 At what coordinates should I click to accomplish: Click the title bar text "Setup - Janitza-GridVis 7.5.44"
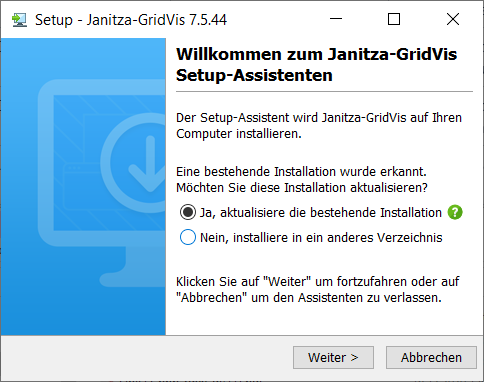click(x=131, y=20)
